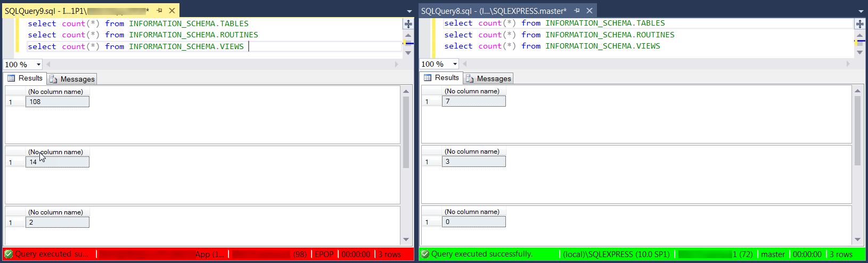This screenshot has height=263, width=868.
Task: Select the Results tab in right pane
Action: [x=441, y=78]
